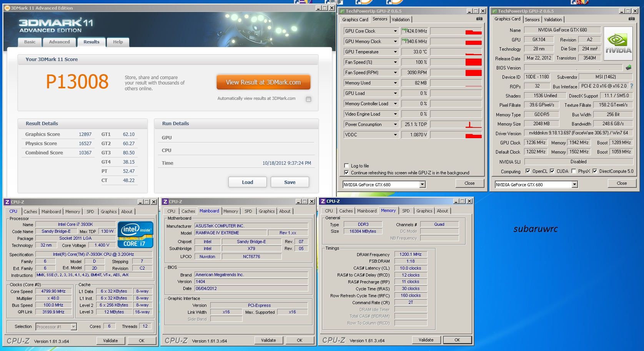Click the P13008 score value
The width and height of the screenshot is (644, 351).
click(77, 81)
